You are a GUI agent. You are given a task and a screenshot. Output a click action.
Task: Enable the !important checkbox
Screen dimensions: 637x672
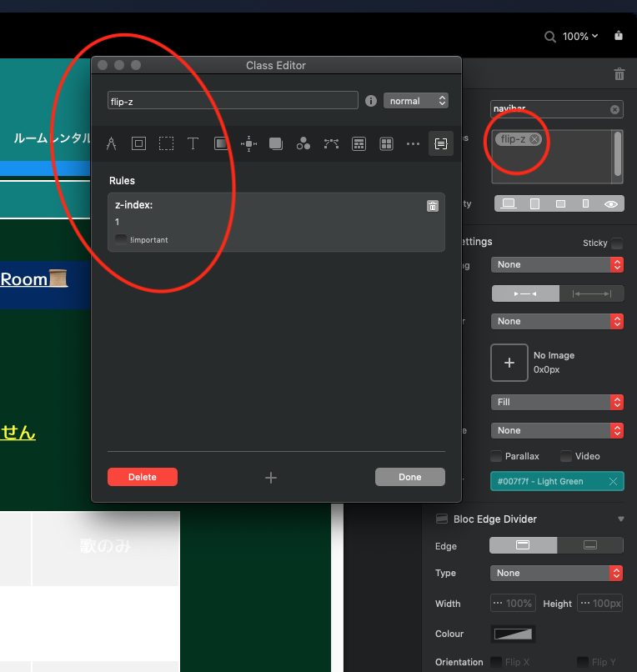pos(122,240)
